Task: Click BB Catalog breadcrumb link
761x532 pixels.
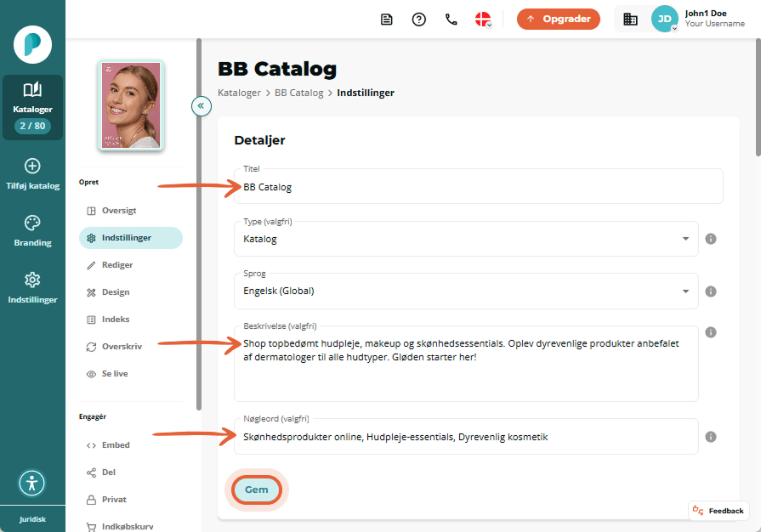Action: pos(299,93)
